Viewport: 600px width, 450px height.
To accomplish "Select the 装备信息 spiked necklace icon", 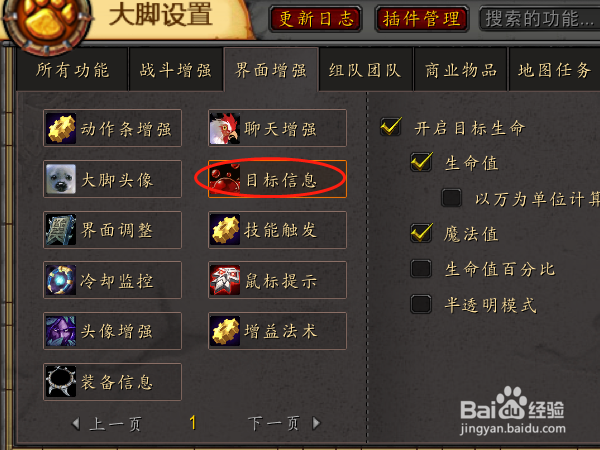I will pyautogui.click(x=61, y=382).
